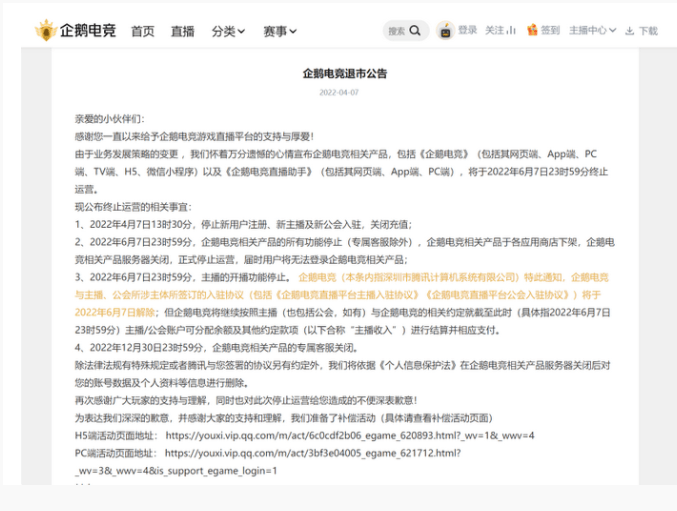Click the 企鹅电竞 penguin logo icon

click(x=46, y=30)
